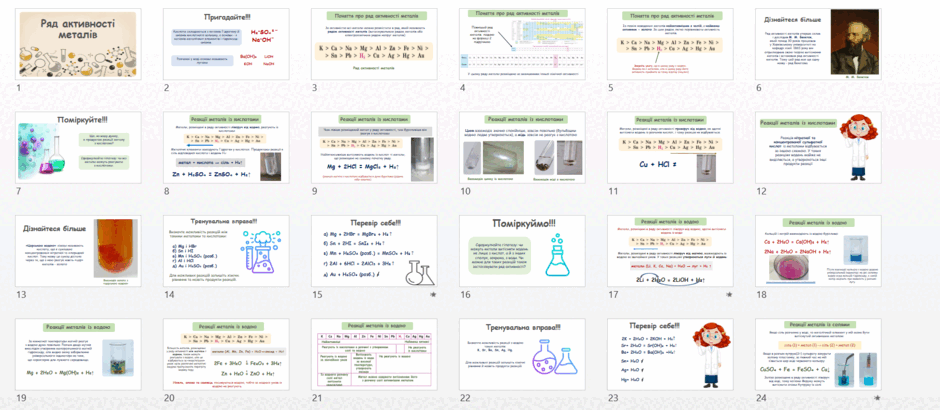Select slide 14 Тренувальна вправа with purple flask
This screenshot has width=940, height=410.
click(227, 251)
